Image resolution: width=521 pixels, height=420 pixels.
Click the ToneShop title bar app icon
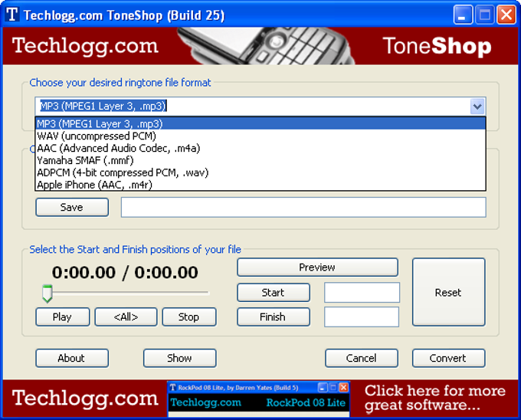[x=12, y=15]
